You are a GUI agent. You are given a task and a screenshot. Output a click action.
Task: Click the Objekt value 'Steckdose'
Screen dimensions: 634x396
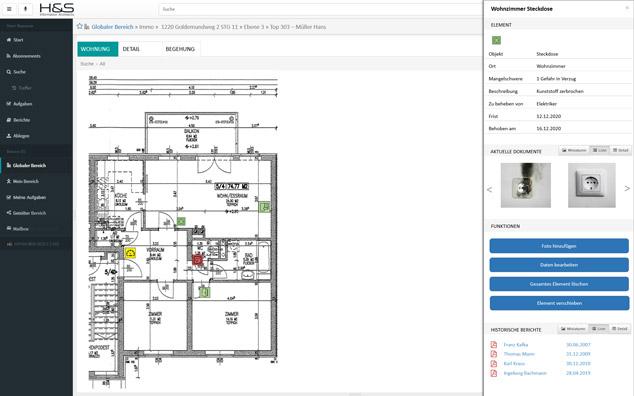pos(547,54)
